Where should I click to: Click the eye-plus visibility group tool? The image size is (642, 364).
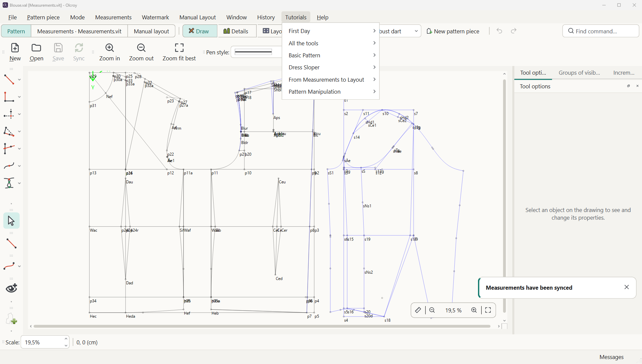pos(11,288)
